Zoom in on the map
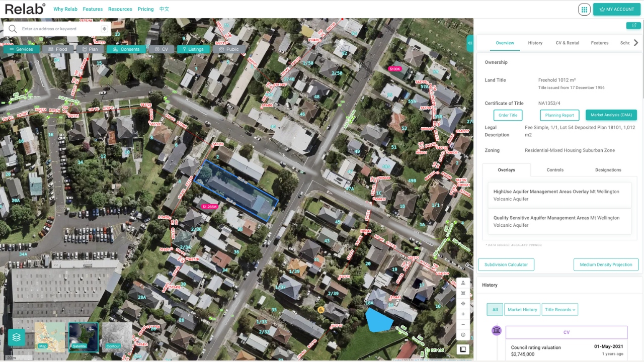The width and height of the screenshot is (644, 362). [x=463, y=314]
